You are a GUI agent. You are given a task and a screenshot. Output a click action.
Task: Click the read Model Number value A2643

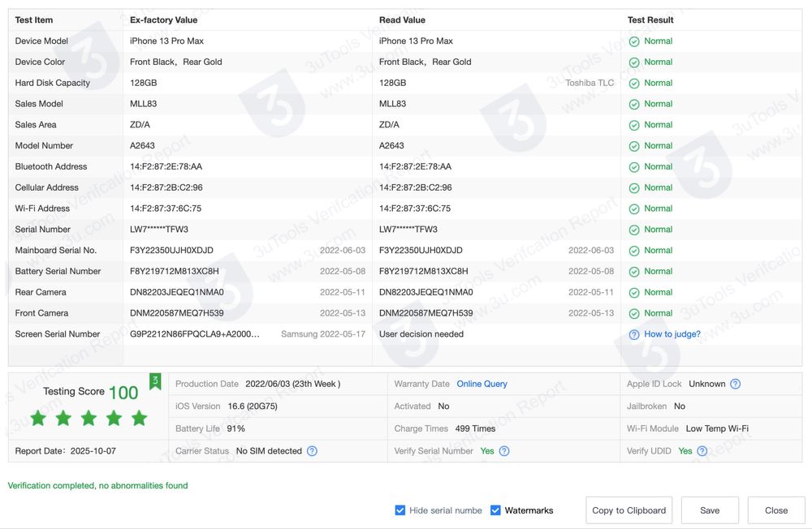click(x=391, y=146)
